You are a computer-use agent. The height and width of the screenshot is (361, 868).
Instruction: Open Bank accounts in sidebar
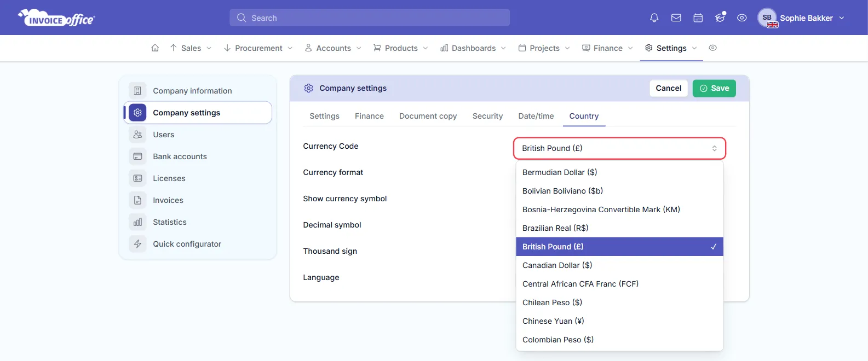[198, 156]
